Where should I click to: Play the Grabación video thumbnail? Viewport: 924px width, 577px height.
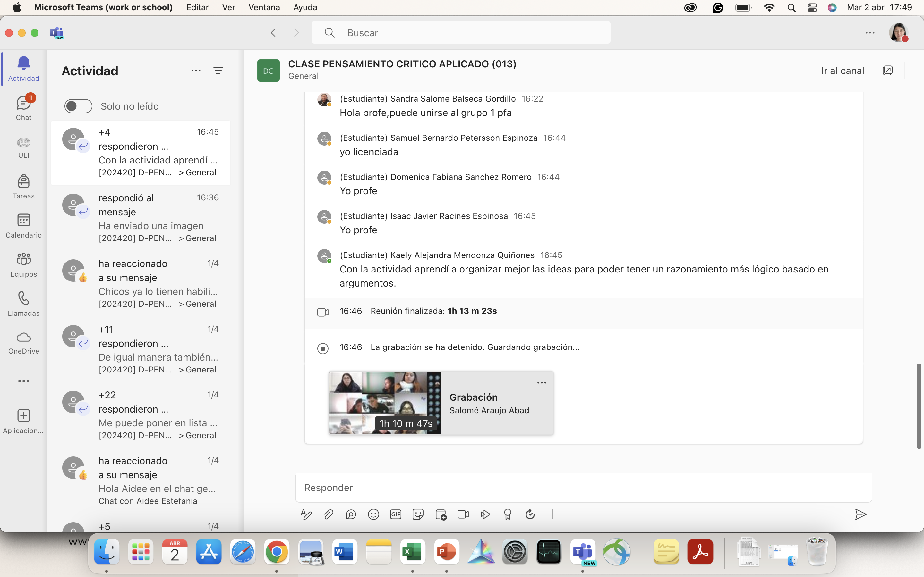385,403
